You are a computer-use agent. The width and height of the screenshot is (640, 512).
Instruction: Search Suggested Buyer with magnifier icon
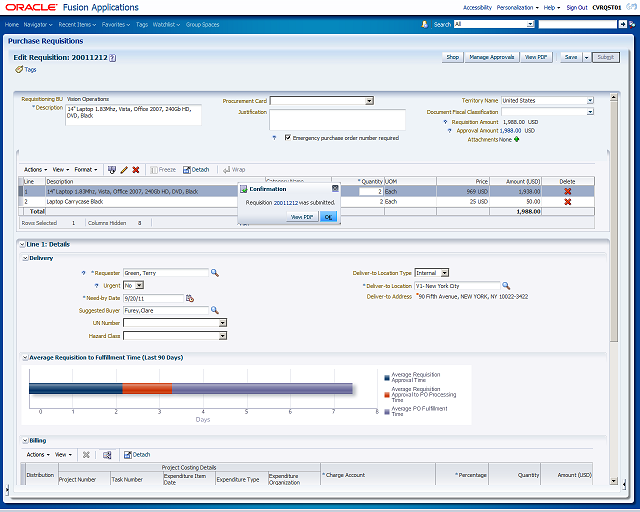coord(215,311)
